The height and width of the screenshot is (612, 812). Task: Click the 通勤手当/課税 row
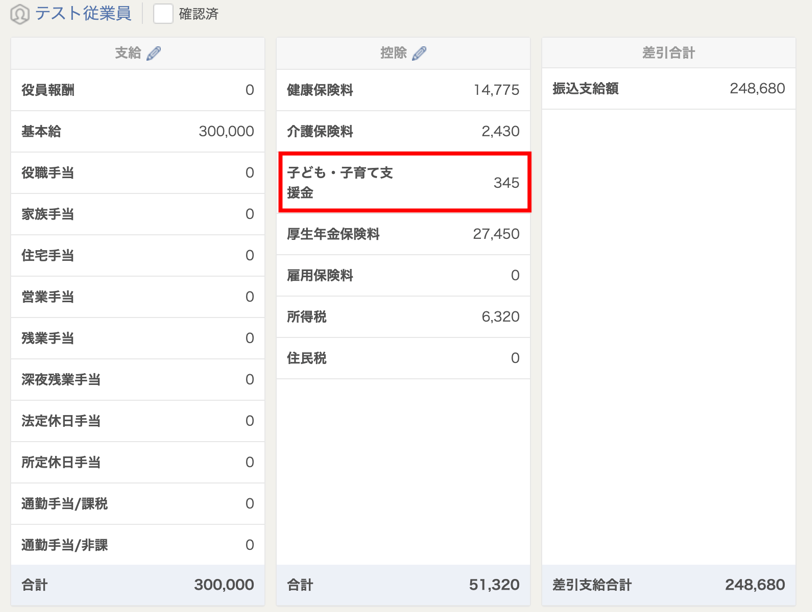[137, 504]
